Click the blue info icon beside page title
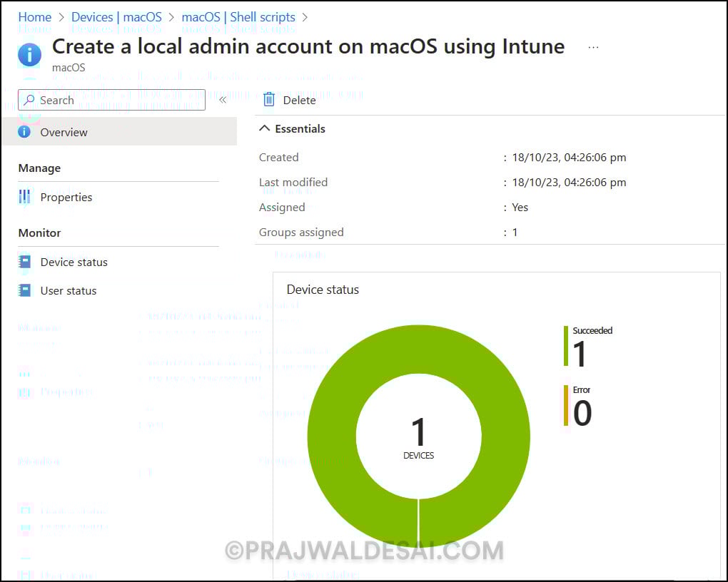The image size is (728, 582). (30, 55)
